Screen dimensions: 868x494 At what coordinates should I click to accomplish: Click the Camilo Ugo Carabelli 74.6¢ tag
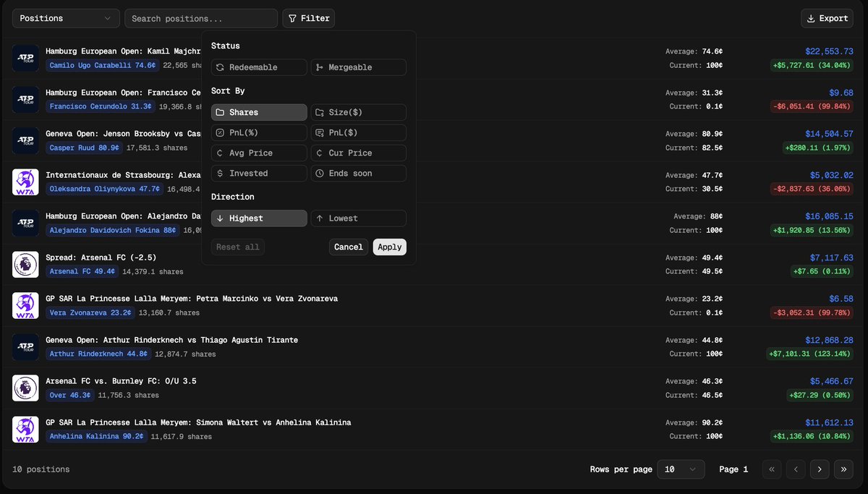coord(102,65)
